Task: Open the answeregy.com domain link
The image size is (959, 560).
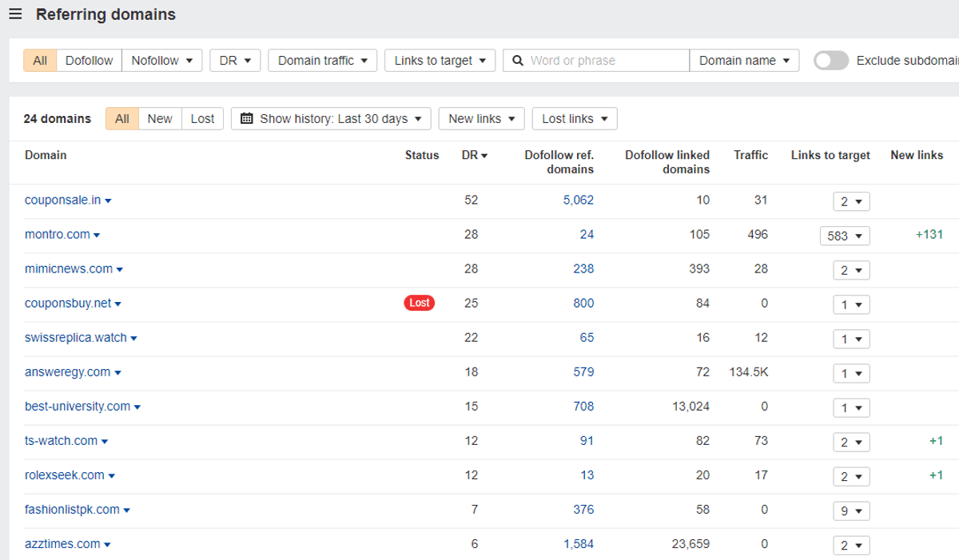Action: click(x=68, y=371)
